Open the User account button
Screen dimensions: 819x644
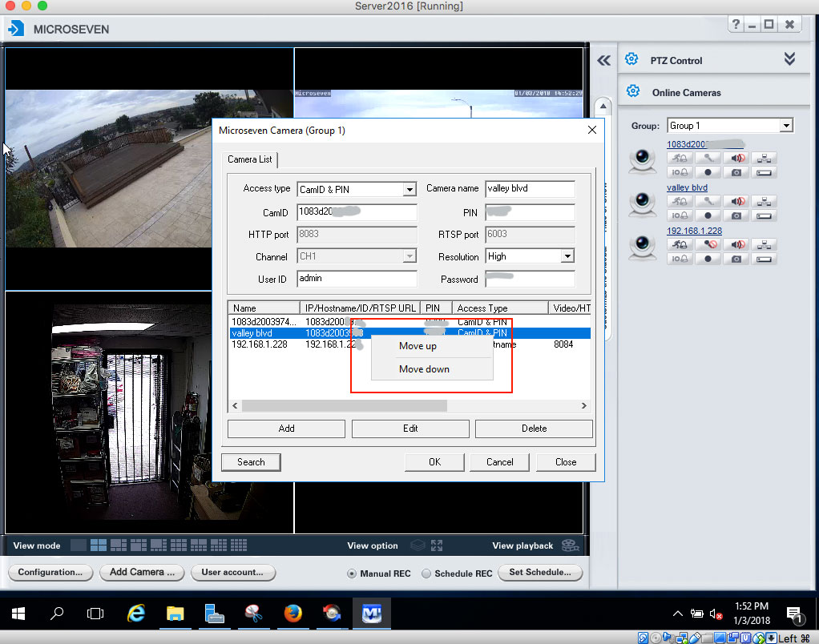pos(232,572)
